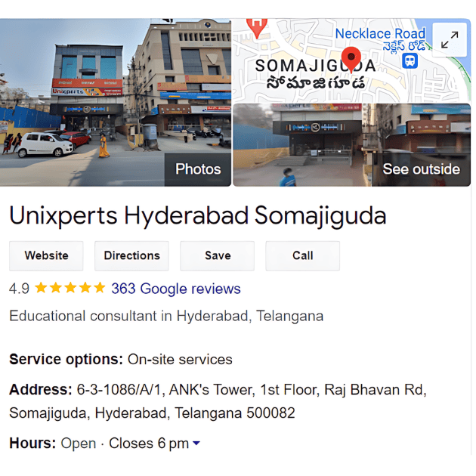
Task: Click the red hotel marker on map
Action: tap(257, 28)
